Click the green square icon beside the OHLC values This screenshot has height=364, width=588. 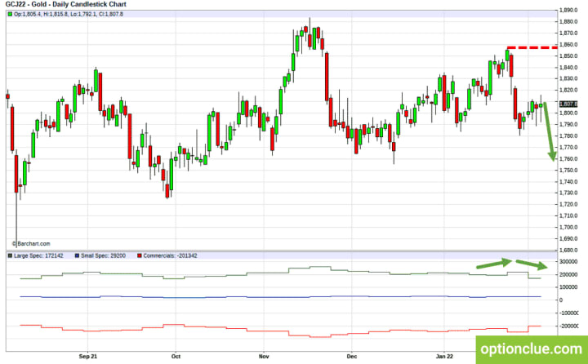[x=10, y=14]
